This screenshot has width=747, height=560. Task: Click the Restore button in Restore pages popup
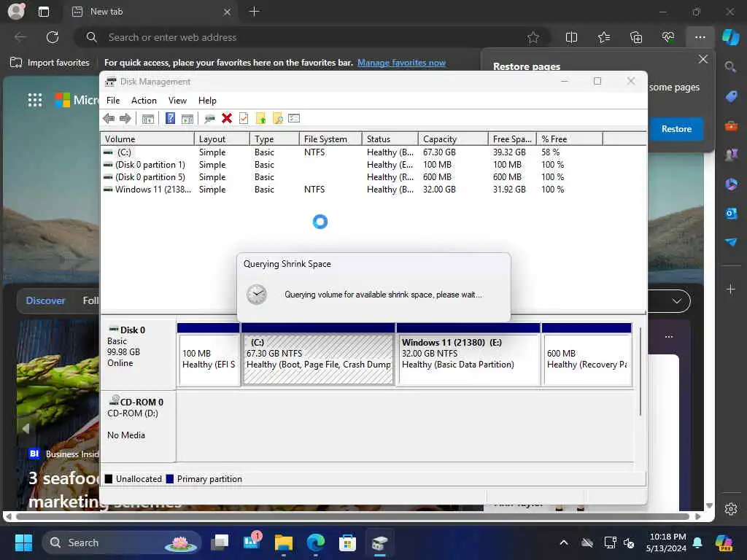tap(676, 129)
